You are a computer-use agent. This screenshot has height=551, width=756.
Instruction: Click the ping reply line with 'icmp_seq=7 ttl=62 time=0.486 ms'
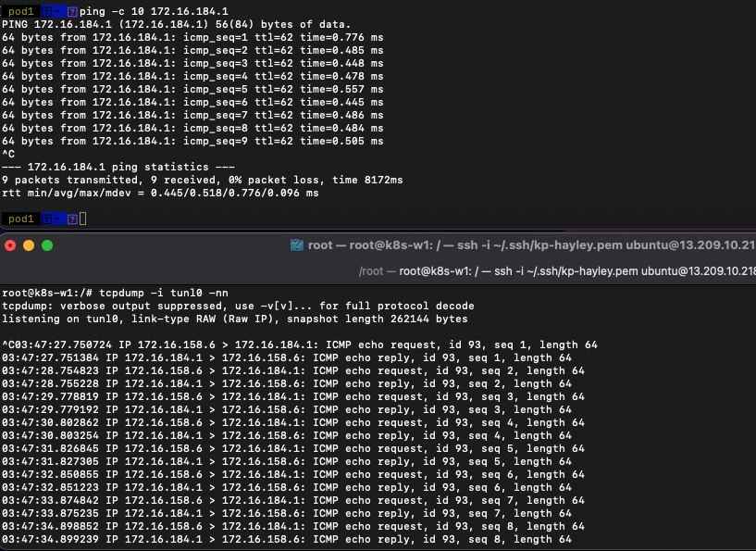pyautogui.click(x=192, y=116)
